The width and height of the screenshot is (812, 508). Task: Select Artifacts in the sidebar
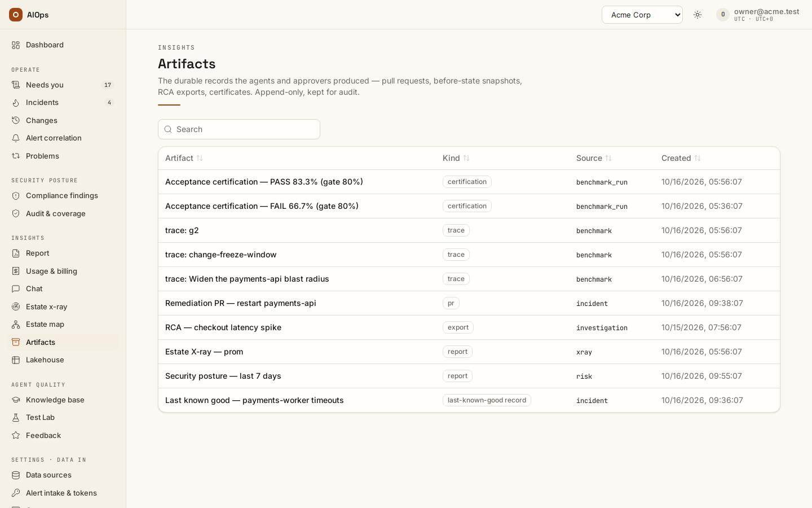[x=63, y=342]
